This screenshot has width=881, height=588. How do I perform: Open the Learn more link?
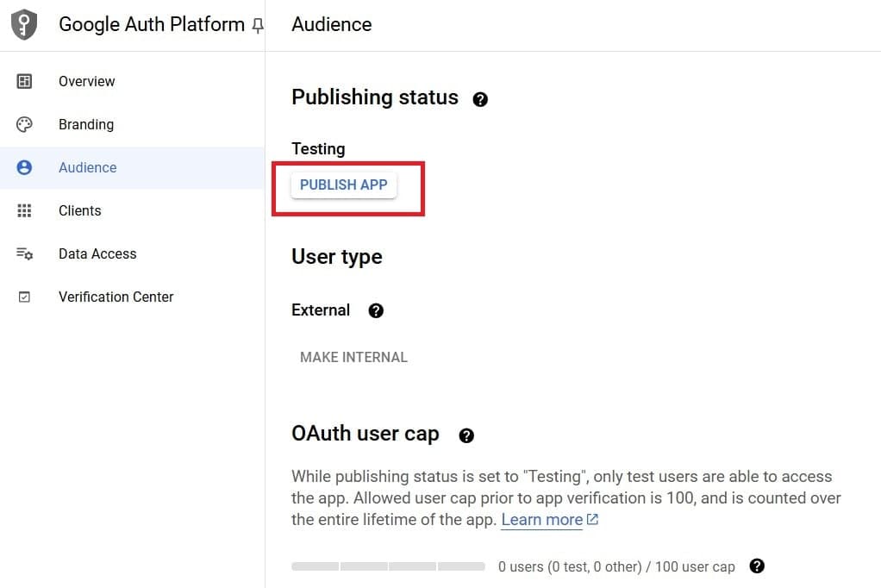tap(541, 519)
